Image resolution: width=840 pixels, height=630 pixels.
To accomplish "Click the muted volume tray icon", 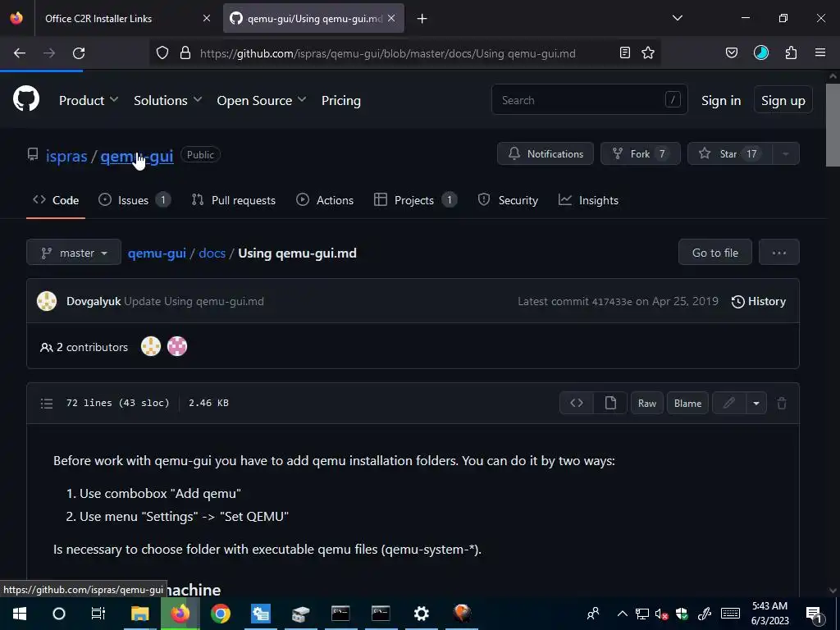I will [x=662, y=614].
